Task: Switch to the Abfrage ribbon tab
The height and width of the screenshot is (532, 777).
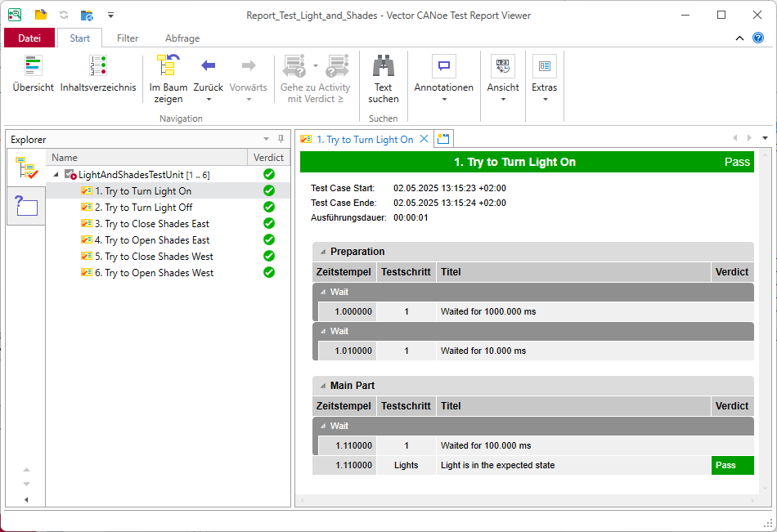Action: [182, 38]
